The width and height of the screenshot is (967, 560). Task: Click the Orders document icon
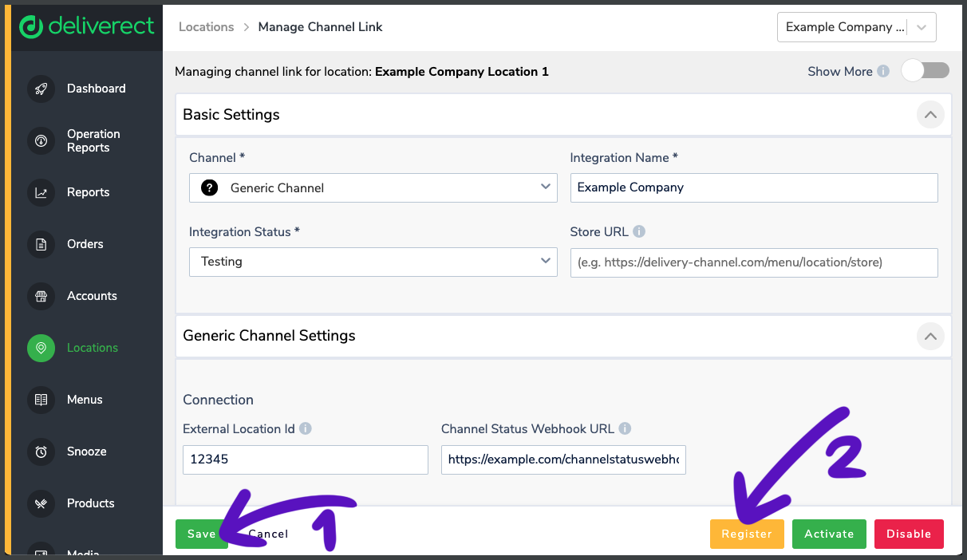(41, 244)
